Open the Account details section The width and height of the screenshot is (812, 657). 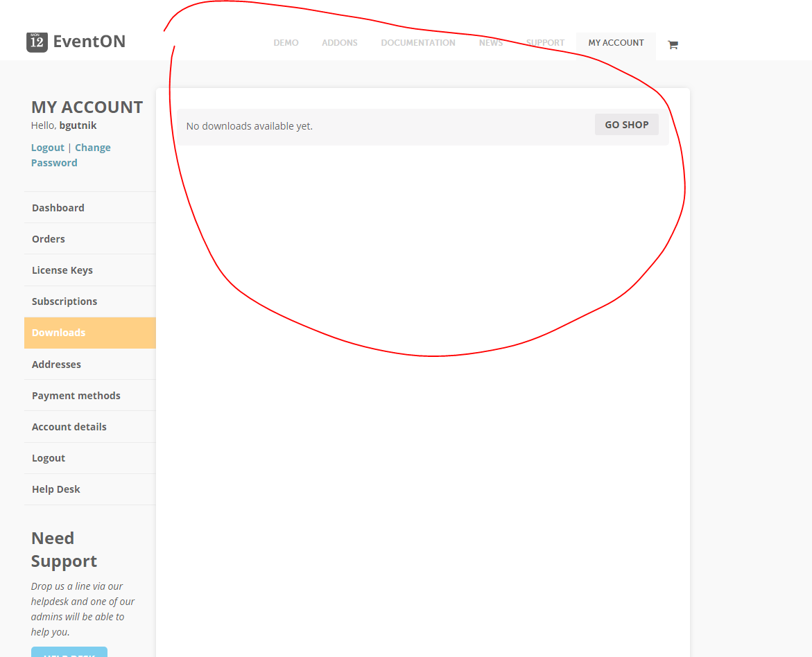[69, 427]
